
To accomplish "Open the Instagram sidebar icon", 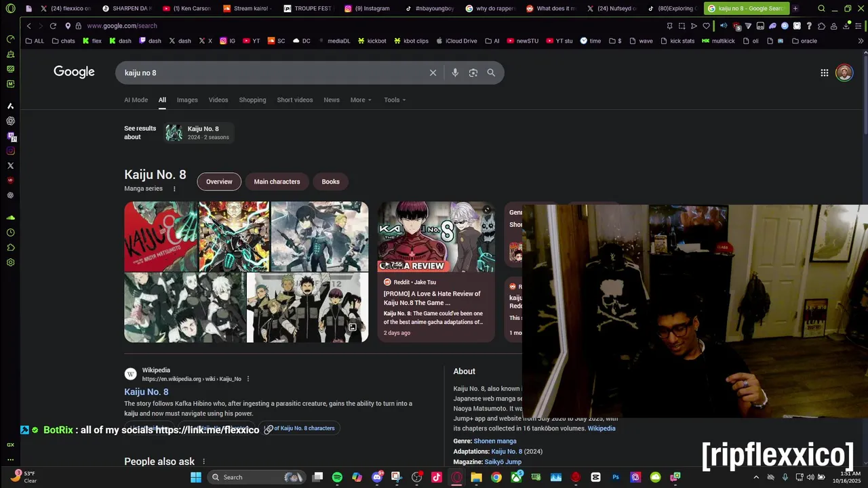I will click(x=10, y=150).
